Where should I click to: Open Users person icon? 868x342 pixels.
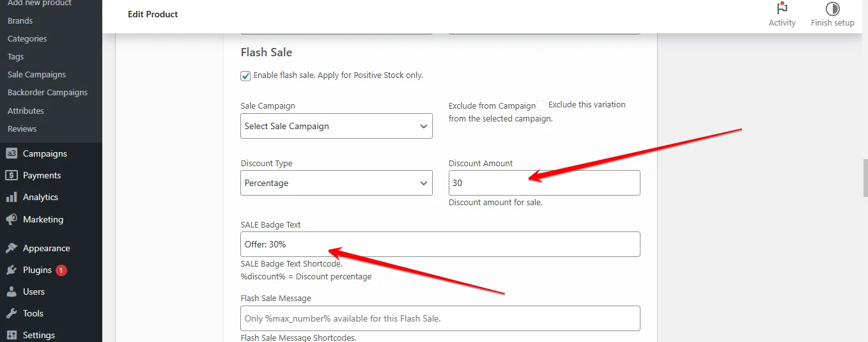coord(12,291)
